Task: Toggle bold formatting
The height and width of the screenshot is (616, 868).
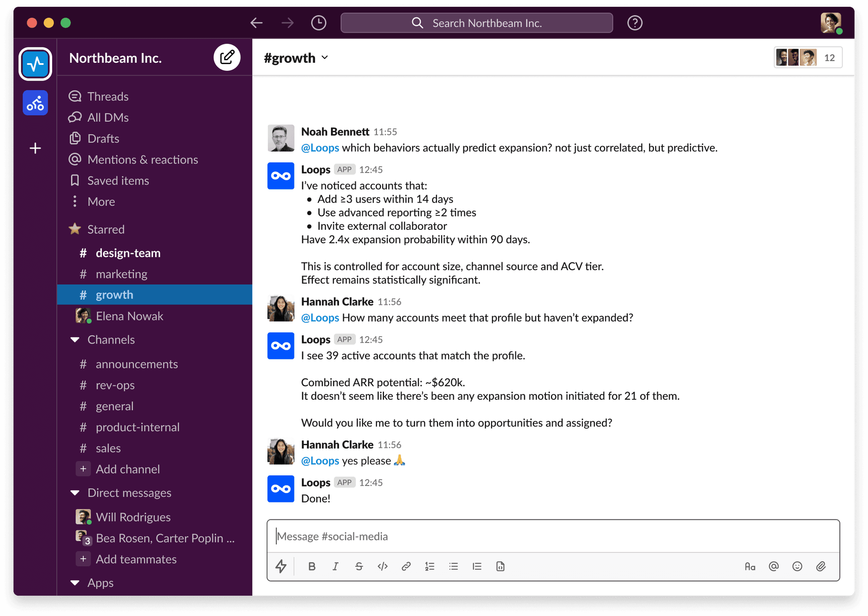Action: tap(312, 566)
